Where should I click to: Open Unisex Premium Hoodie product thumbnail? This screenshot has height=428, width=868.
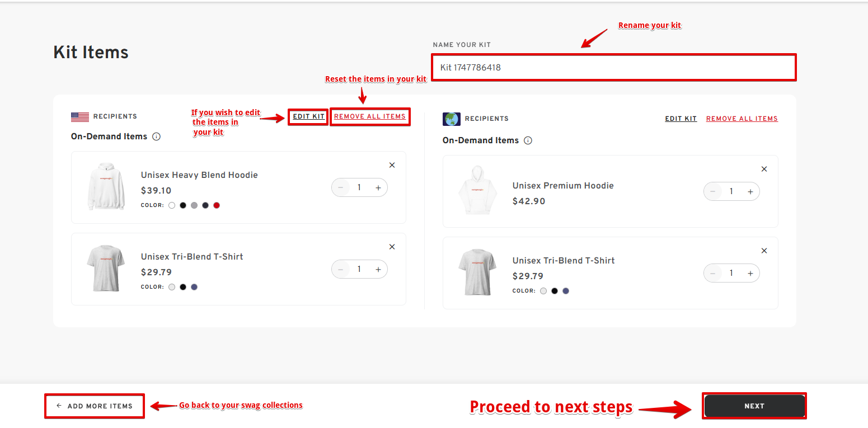(x=477, y=191)
